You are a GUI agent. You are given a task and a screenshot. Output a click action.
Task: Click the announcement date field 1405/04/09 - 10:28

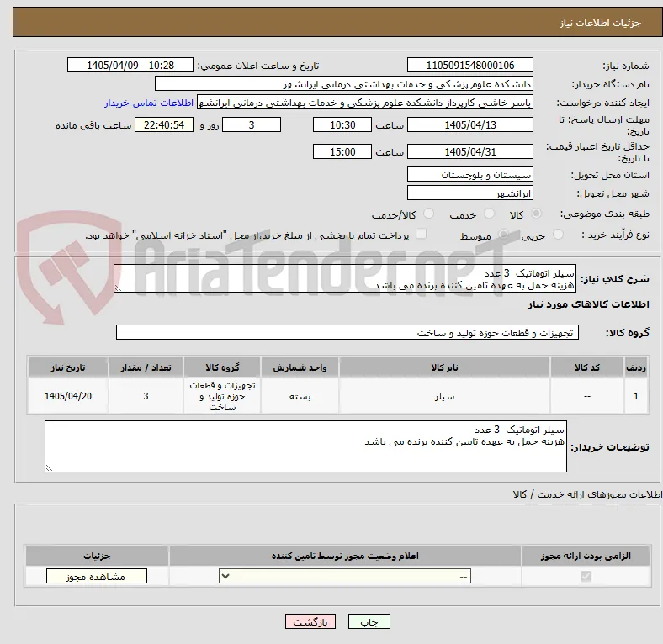click(130, 65)
